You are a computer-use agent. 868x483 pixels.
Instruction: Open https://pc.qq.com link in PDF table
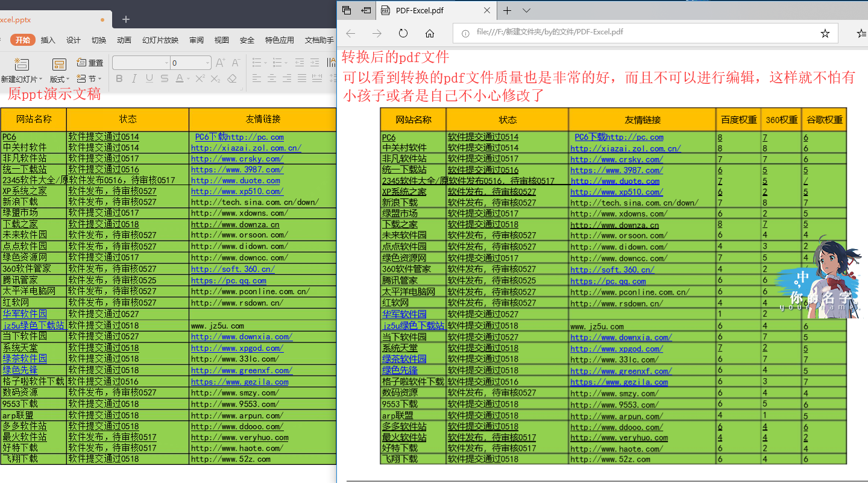coord(608,281)
